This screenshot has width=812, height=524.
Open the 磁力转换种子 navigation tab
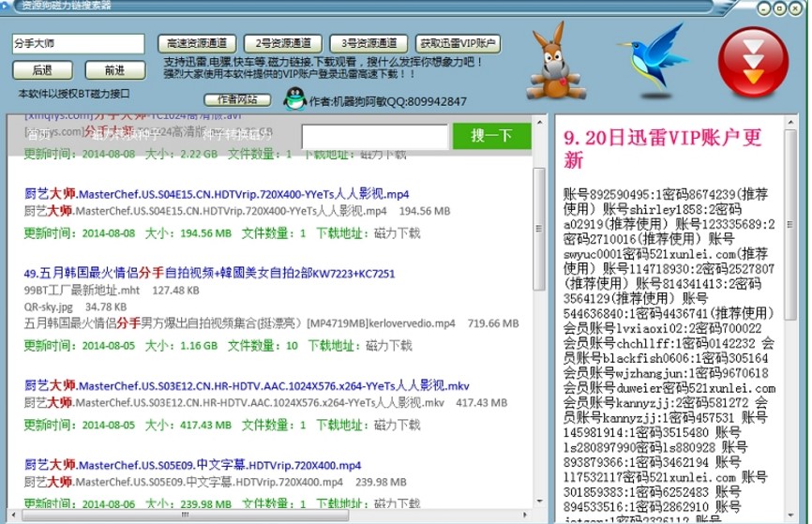(x=126, y=135)
